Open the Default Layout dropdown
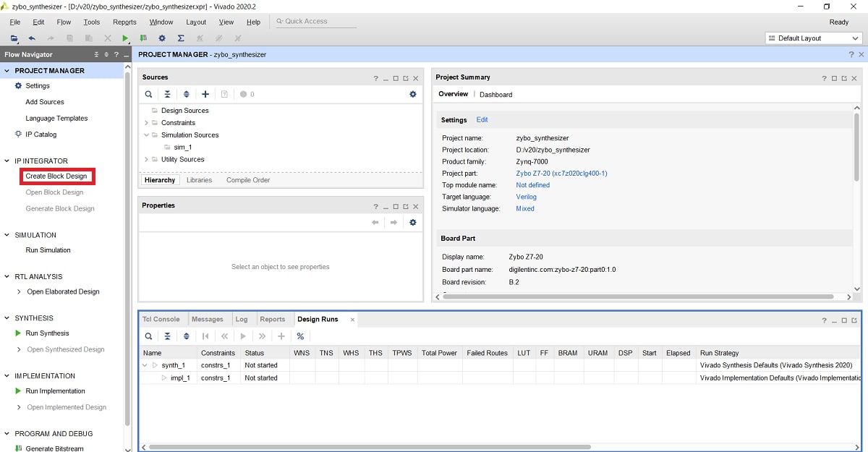Screen dimensions: 868x452 [x=814, y=38]
